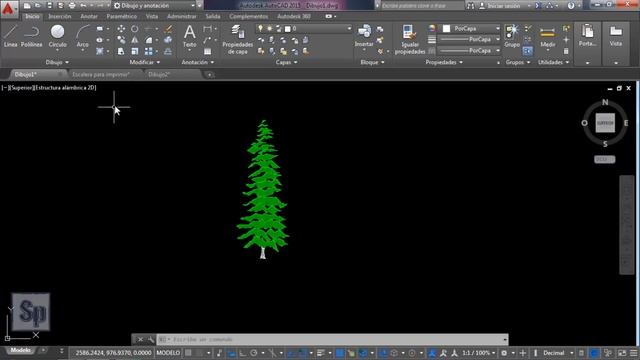
Task: Switch to the Anotar ribbon tab
Action: click(89, 16)
